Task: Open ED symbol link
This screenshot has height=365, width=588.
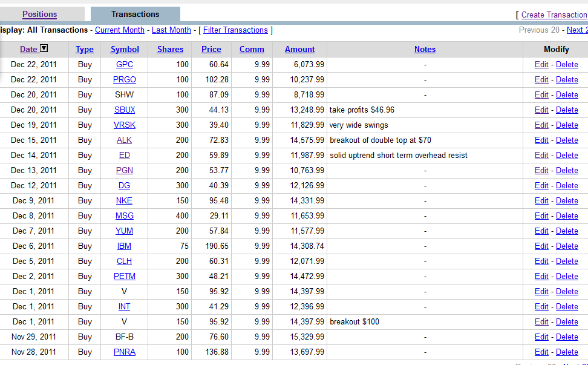Action: pos(125,156)
